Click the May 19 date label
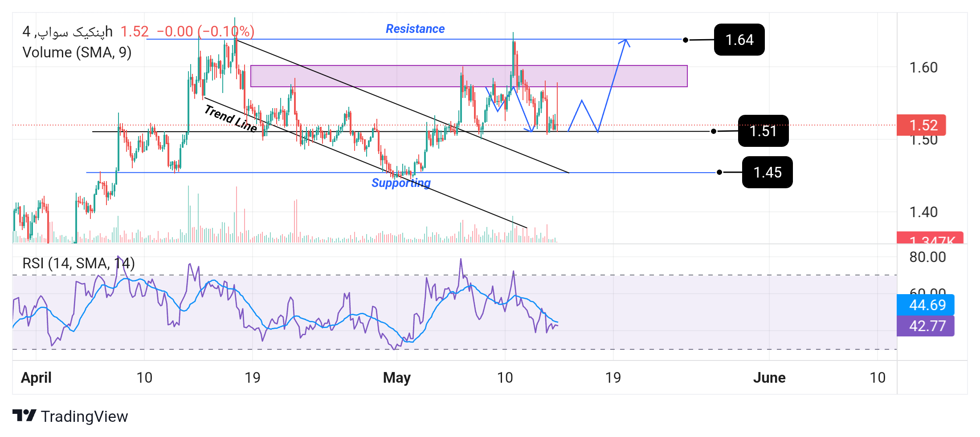Screen dimensions: 980x437 (x=613, y=378)
